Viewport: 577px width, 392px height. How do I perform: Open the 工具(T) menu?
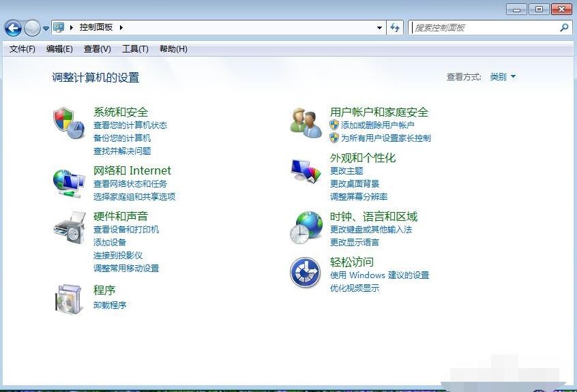pos(135,49)
